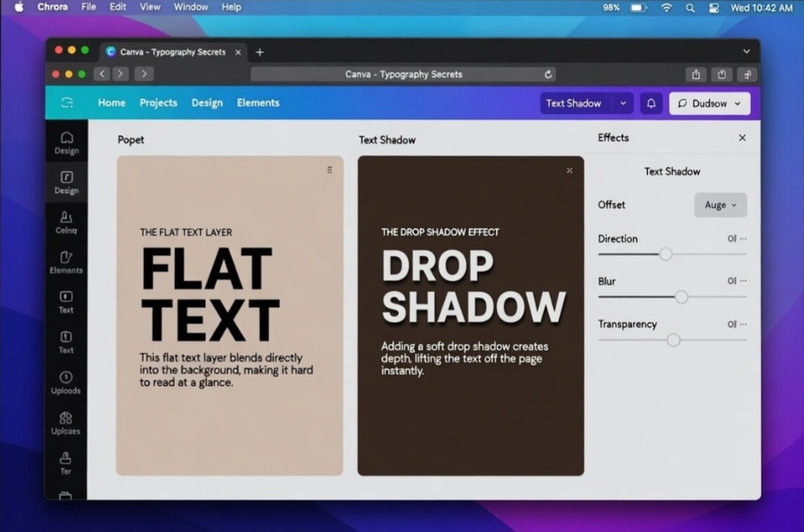Click the Text Shadow panel title

[671, 171]
